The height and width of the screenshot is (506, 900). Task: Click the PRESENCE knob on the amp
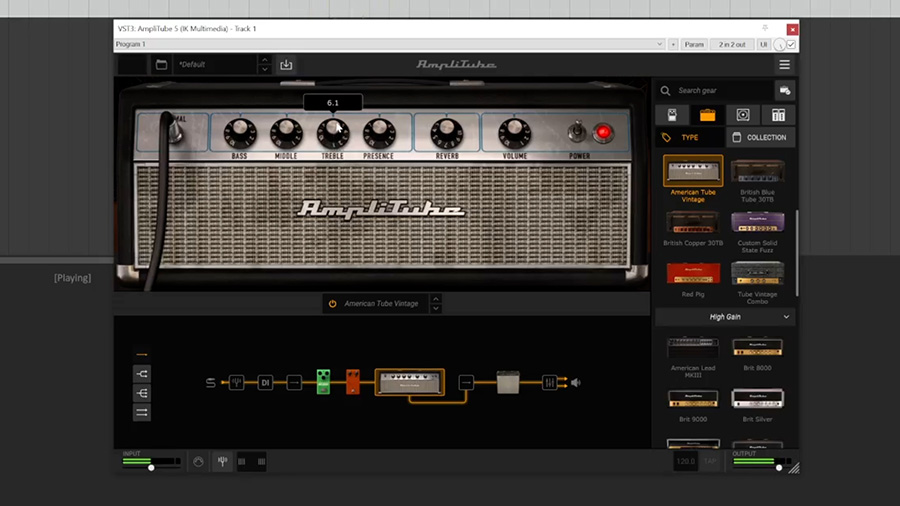pyautogui.click(x=379, y=133)
